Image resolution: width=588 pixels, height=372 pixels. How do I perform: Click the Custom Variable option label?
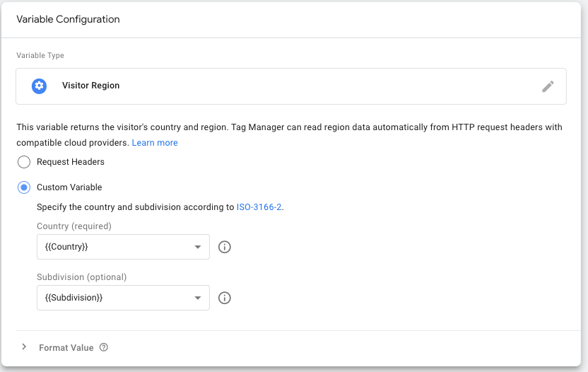(x=69, y=187)
